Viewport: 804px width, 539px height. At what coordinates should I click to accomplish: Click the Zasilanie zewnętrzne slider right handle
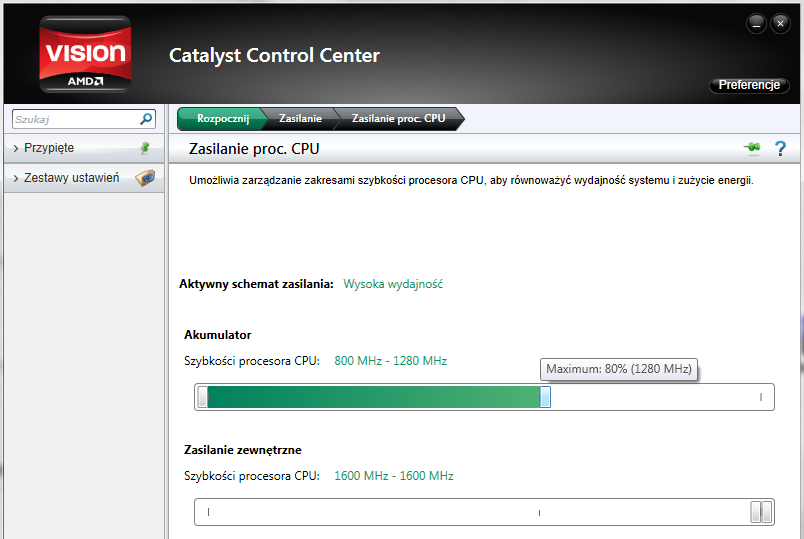tap(767, 512)
